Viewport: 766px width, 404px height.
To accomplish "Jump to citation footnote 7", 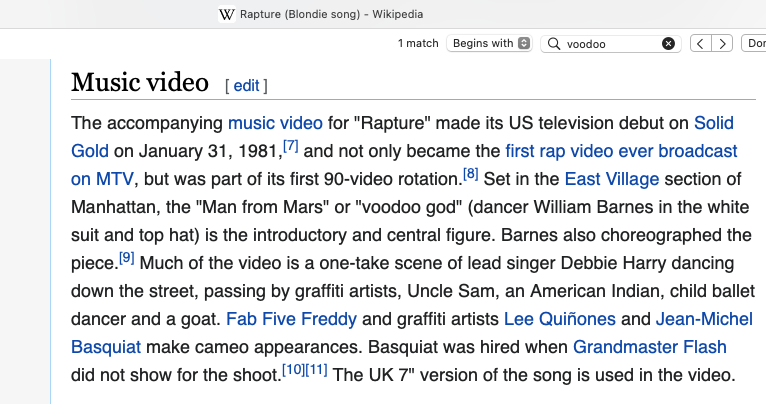I will point(291,146).
